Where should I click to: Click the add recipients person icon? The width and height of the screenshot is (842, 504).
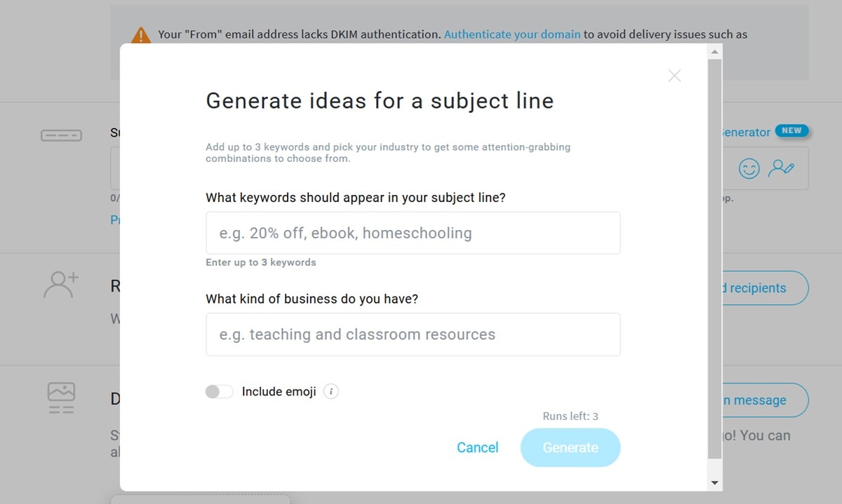click(61, 285)
